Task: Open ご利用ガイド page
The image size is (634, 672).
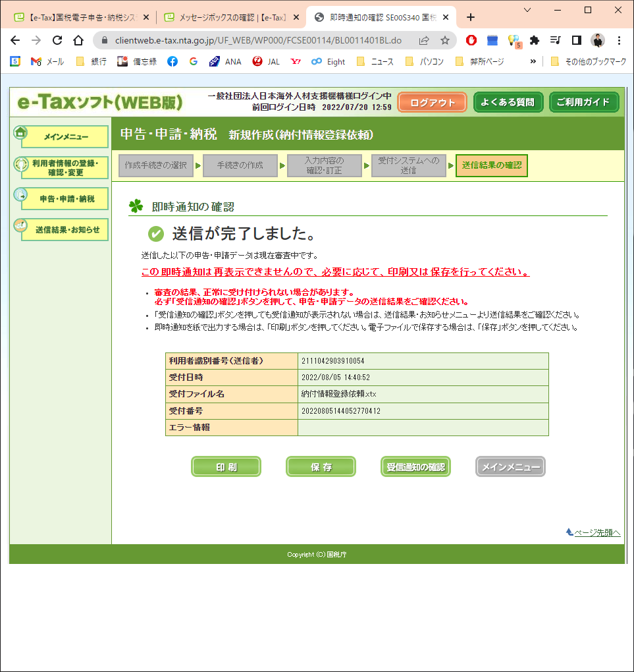Action: point(584,102)
